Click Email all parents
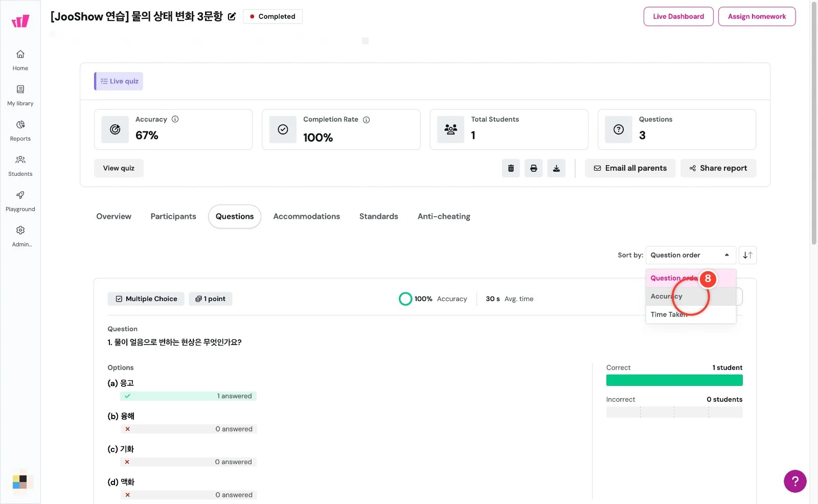The width and height of the screenshot is (818, 504). [x=630, y=168]
